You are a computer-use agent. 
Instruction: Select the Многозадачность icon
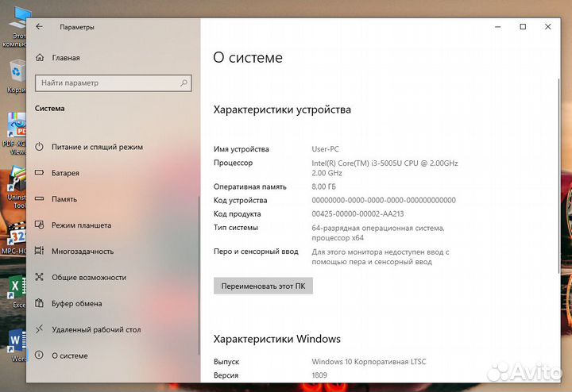click(40, 251)
